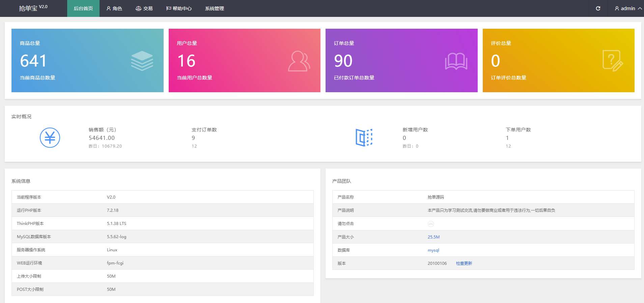Open the 交易 menu
644x303 pixels.
click(x=144, y=8)
